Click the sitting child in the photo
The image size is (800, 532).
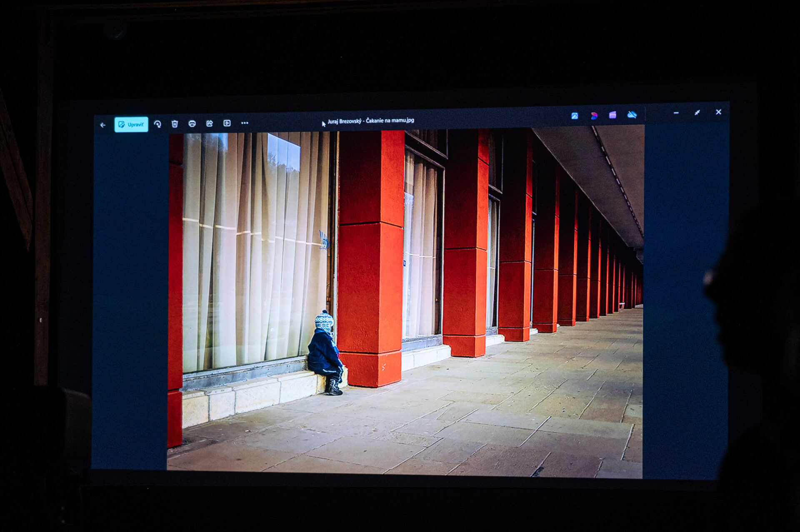[325, 354]
